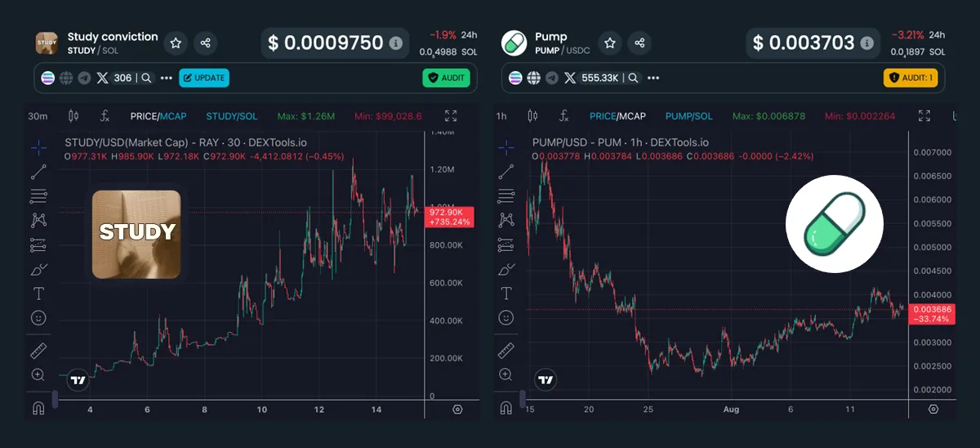Expand the PUMP chart to fullscreen
Viewport: 980px width, 448px height.
pyautogui.click(x=924, y=116)
